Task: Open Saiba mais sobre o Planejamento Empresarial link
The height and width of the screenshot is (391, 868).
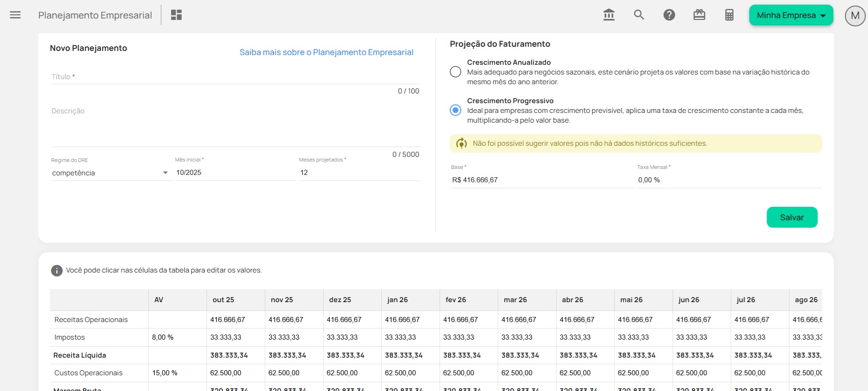Action: tap(326, 52)
